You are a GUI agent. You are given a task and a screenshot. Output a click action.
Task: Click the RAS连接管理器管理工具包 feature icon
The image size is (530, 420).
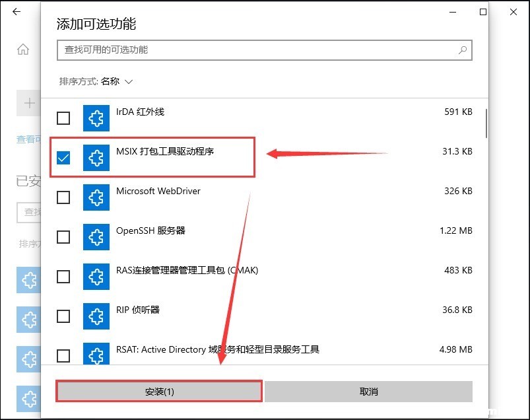click(x=96, y=277)
